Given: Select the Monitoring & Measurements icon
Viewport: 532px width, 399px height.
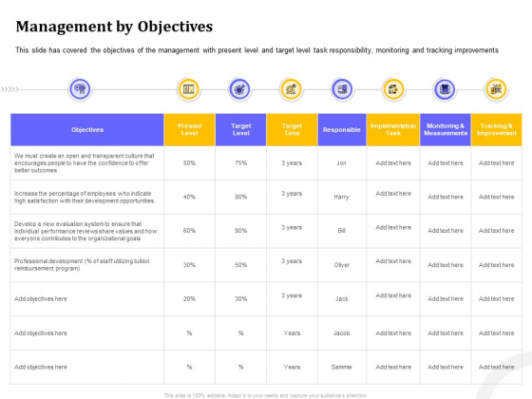Looking at the screenshot, I should (445, 89).
